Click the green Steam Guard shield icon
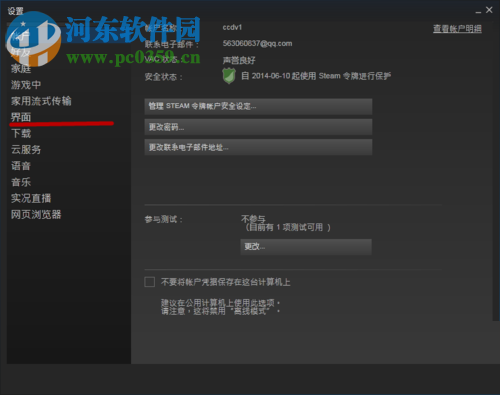This screenshot has width=500, height=395. click(229, 76)
